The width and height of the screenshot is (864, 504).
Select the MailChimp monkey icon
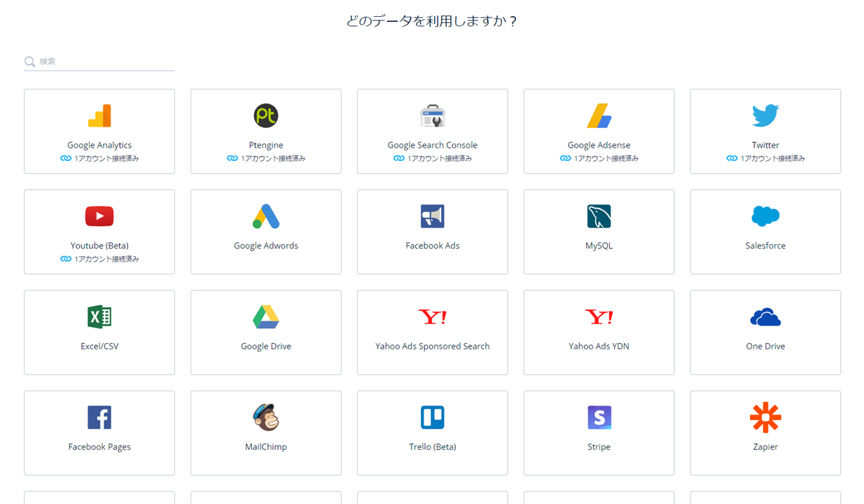click(266, 417)
